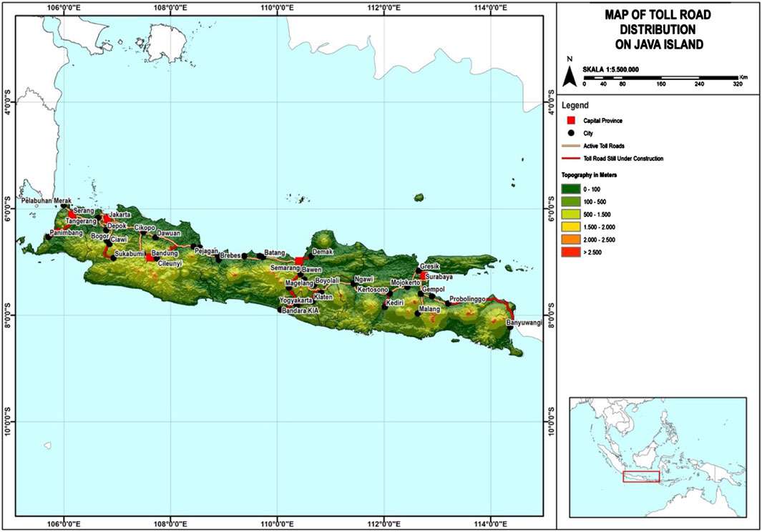Click the red extent rectangle in inset map
The height and width of the screenshot is (532, 762).
(641, 476)
